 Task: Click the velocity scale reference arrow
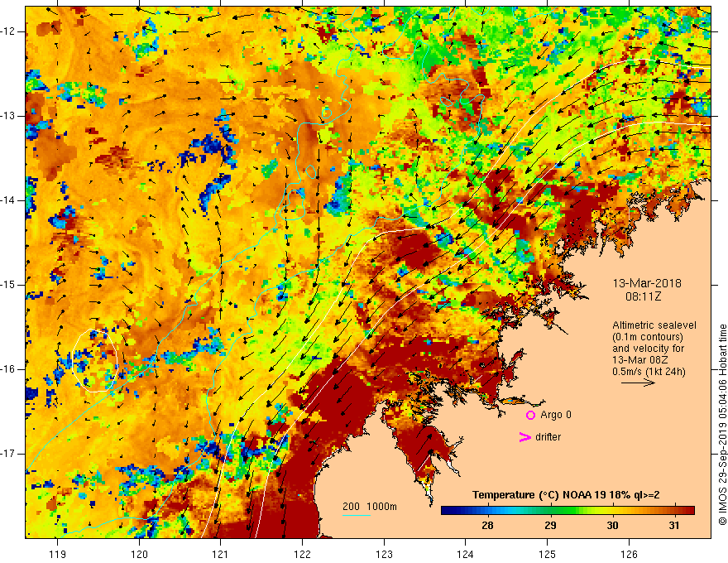(638, 383)
